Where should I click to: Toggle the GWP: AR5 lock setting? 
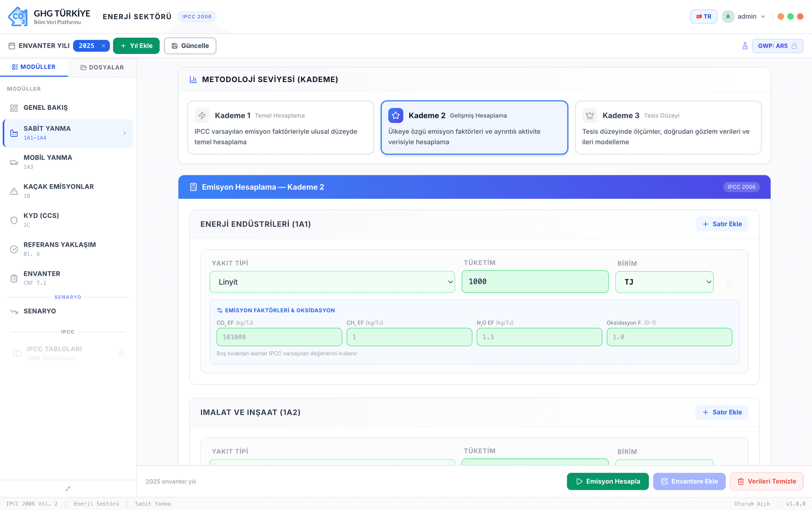777,46
